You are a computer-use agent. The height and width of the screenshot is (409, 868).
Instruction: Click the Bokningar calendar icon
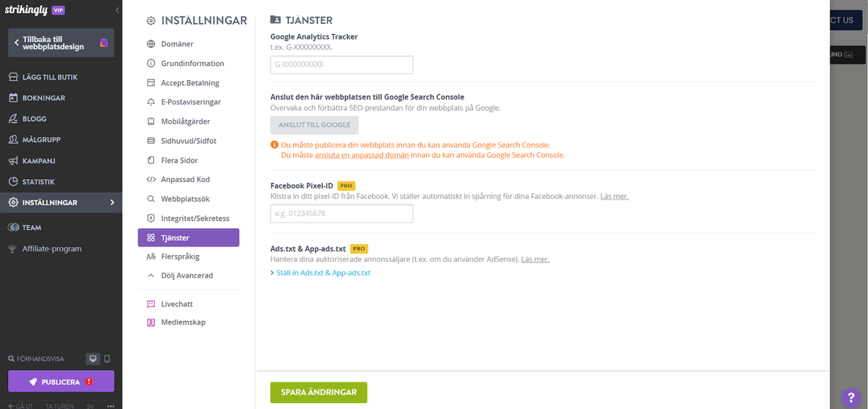click(13, 98)
